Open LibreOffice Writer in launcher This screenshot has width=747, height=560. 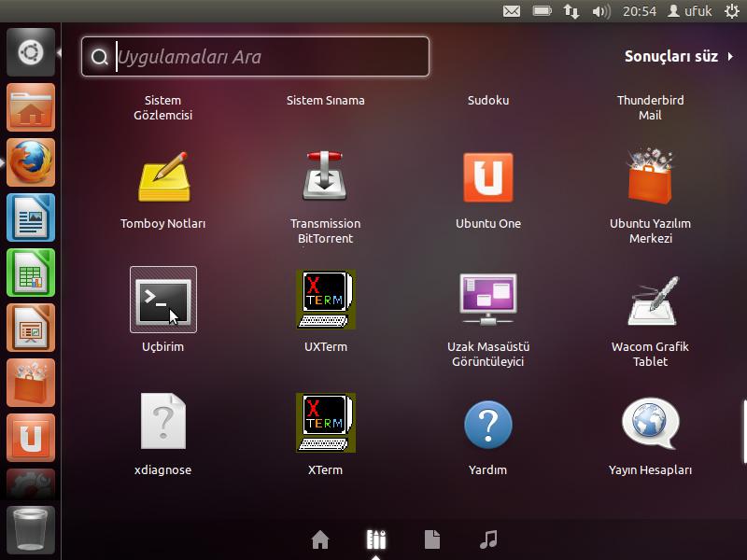click(31, 217)
